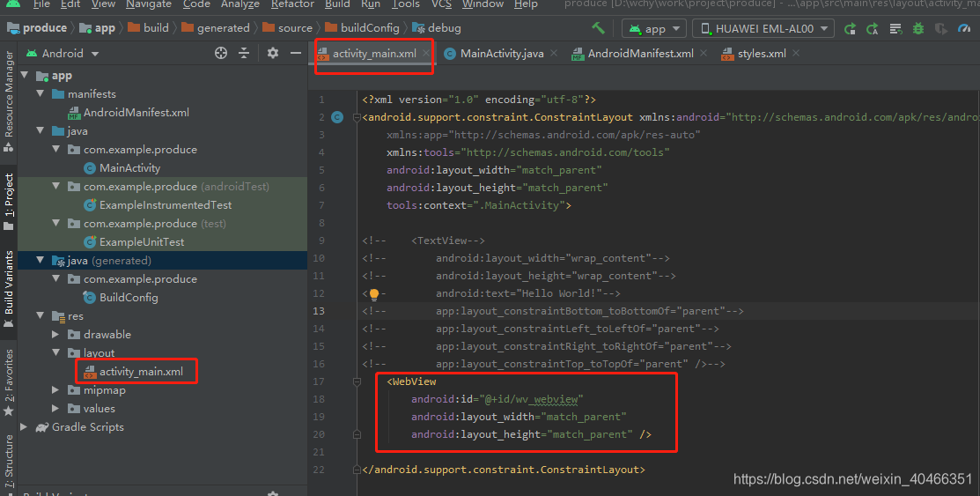
Task: Click the 'produce' breadcrumb
Action: (37, 28)
